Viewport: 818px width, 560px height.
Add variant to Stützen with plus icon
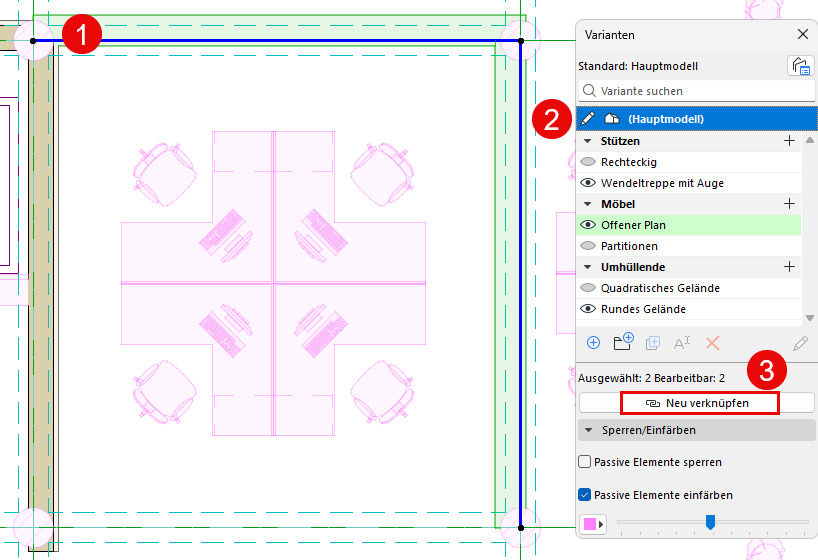click(789, 141)
